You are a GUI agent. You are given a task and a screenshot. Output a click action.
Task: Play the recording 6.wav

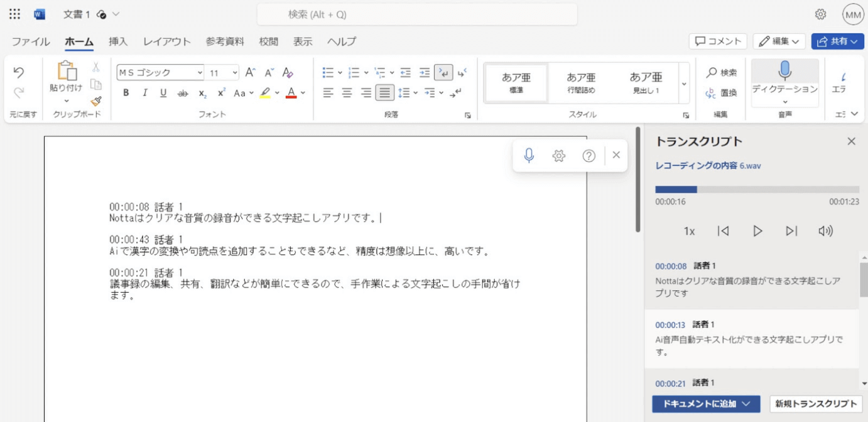point(757,231)
